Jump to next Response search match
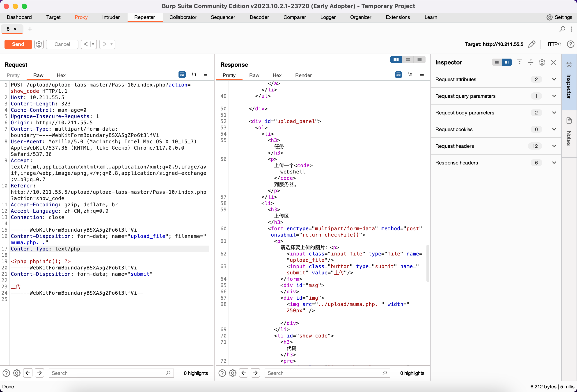The width and height of the screenshot is (577, 392). [255, 373]
